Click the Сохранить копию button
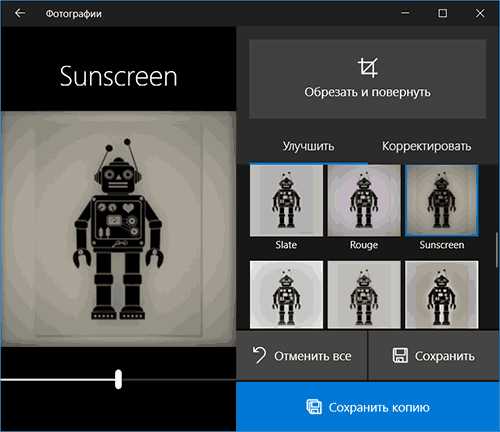This screenshot has height=432, width=500. tap(368, 407)
